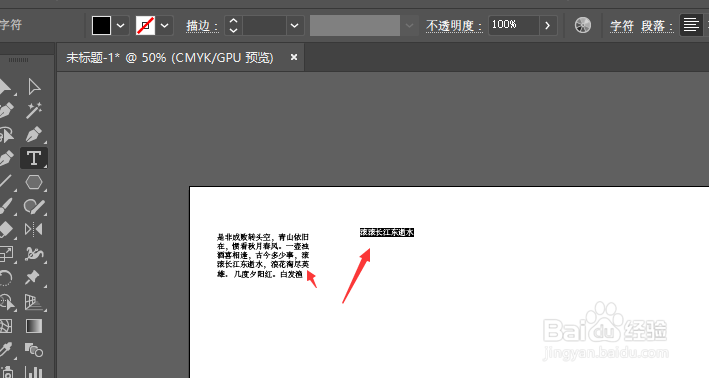Switch to the 未标题-1 document tab

click(x=170, y=58)
